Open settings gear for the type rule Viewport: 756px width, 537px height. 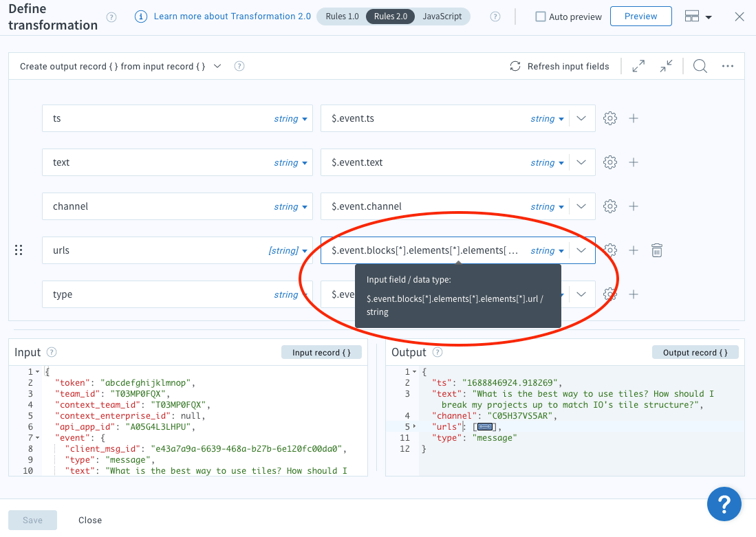click(x=610, y=294)
